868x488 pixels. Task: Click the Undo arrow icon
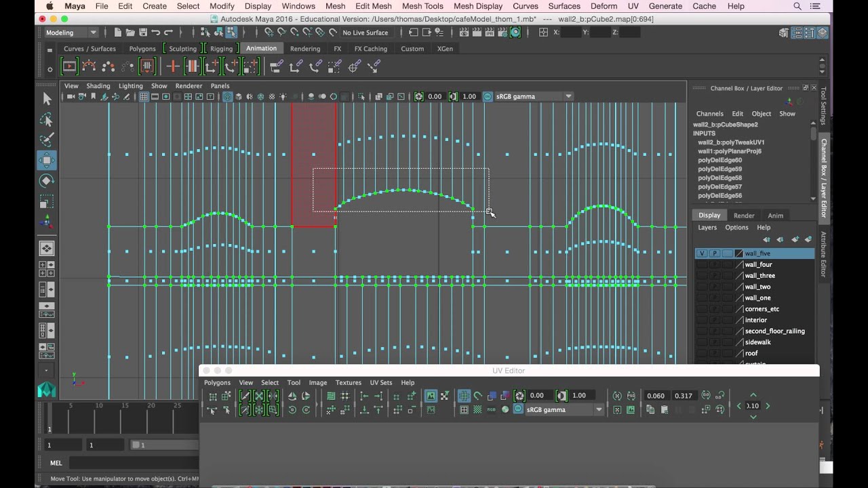(x=156, y=33)
